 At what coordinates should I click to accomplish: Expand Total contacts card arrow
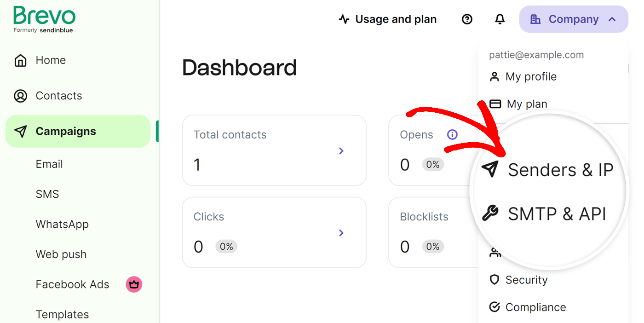pos(341,151)
